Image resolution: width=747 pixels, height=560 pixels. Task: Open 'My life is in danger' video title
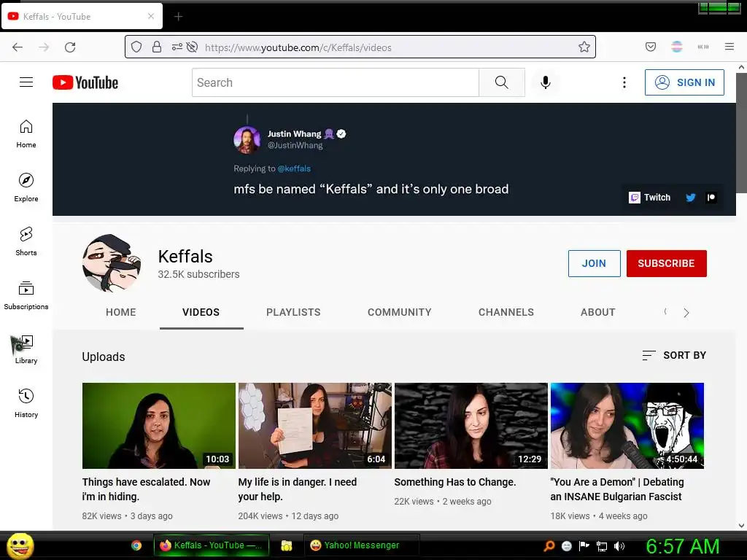pos(298,489)
